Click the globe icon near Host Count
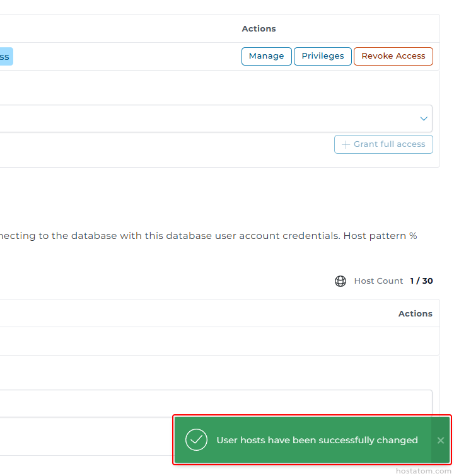 click(x=340, y=281)
